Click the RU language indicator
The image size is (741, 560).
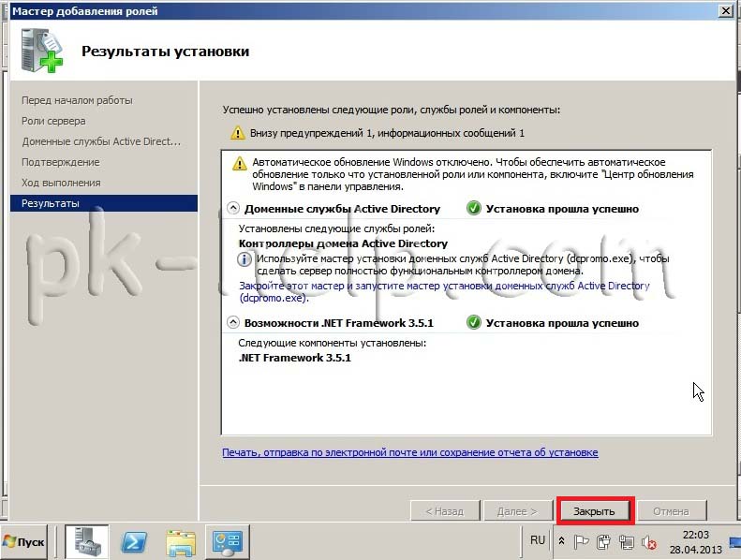point(538,540)
